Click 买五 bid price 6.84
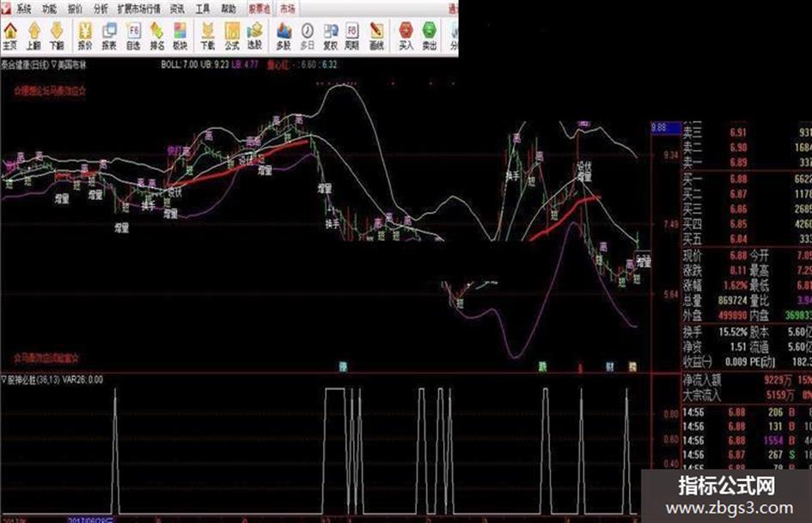 tap(738, 240)
